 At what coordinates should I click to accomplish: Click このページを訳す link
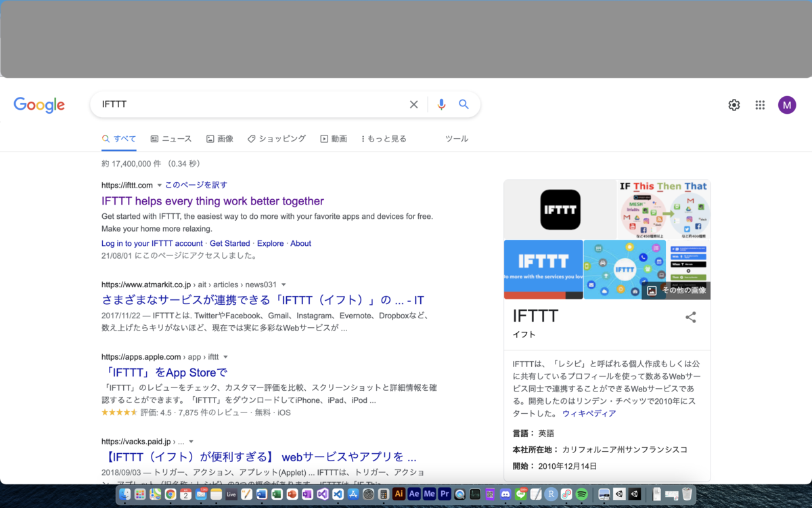196,185
